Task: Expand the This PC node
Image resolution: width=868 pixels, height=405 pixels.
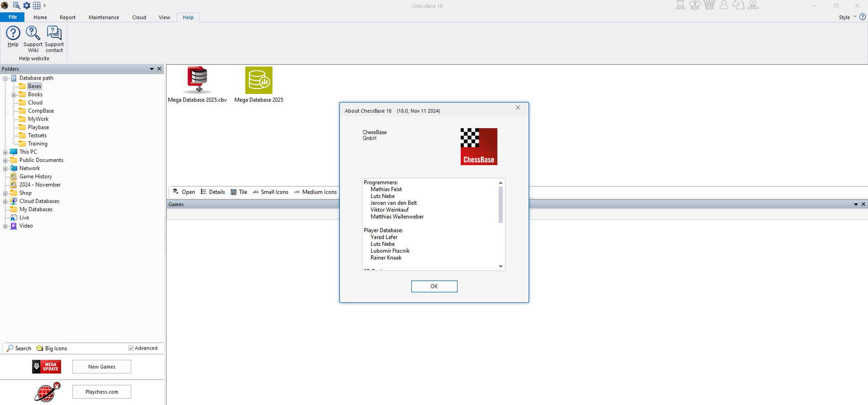Action: tap(5, 152)
